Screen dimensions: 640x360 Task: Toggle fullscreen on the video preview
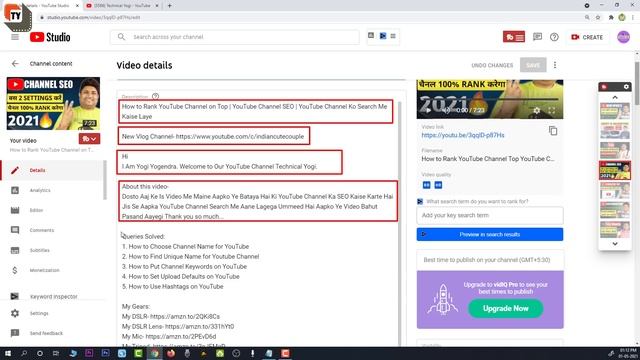coord(551,110)
